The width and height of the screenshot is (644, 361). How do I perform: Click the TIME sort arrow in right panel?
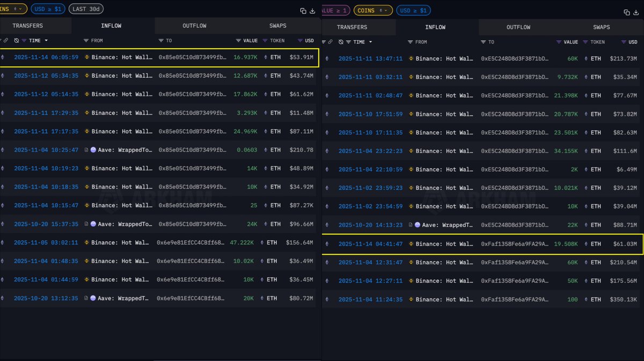(370, 42)
